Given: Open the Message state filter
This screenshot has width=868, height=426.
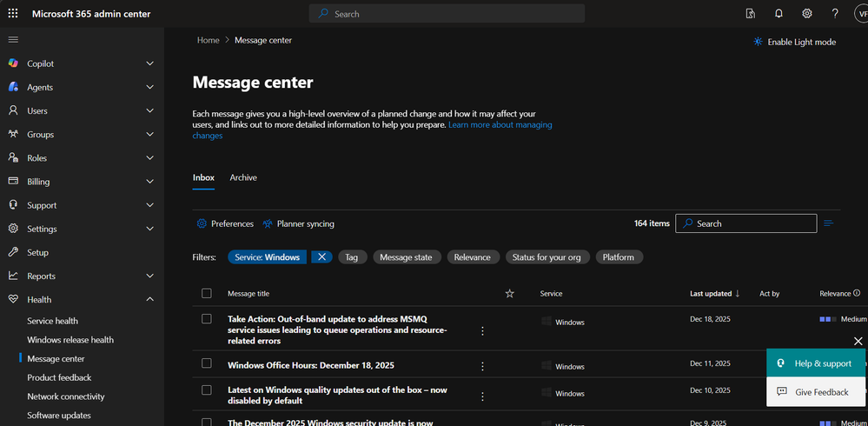Looking at the screenshot, I should coord(407,257).
